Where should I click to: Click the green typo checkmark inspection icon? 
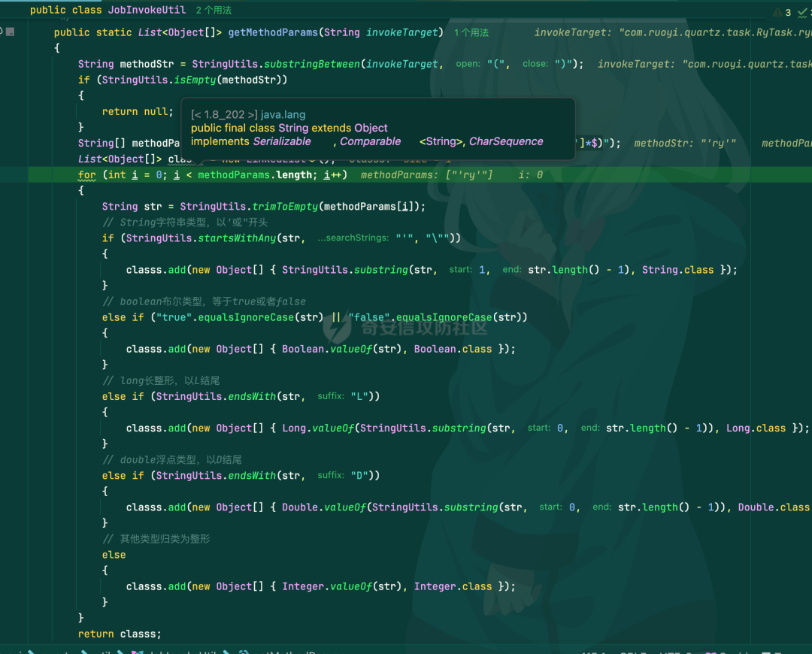[x=802, y=13]
